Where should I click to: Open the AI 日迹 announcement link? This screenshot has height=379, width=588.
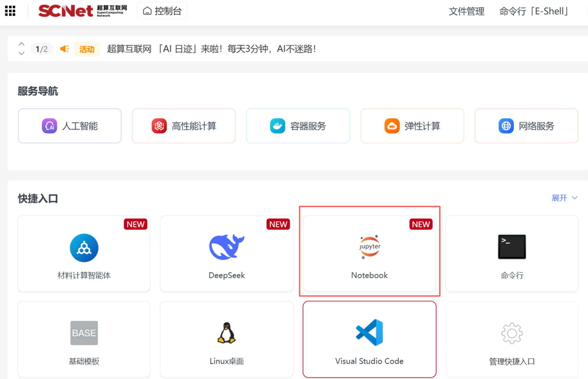211,49
